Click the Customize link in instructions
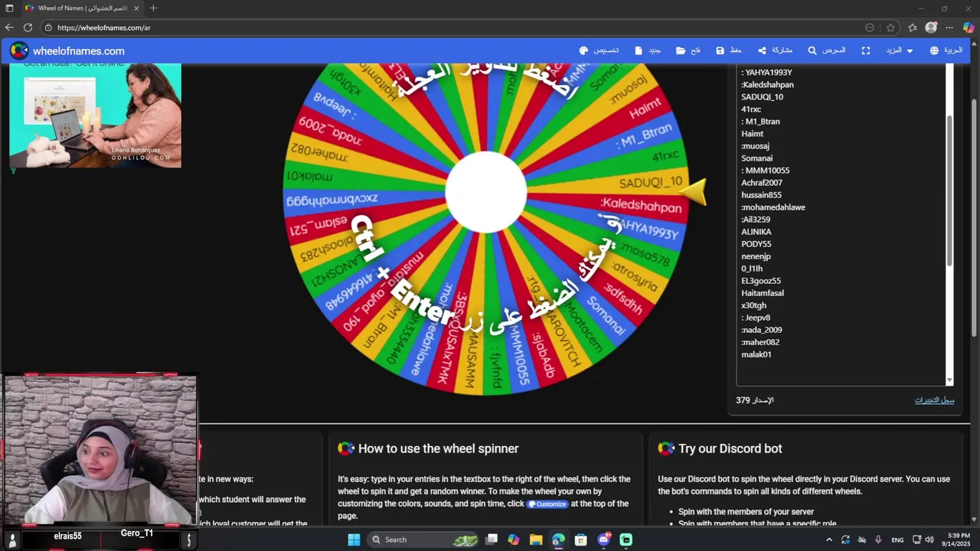This screenshot has width=980, height=551. (x=547, y=504)
